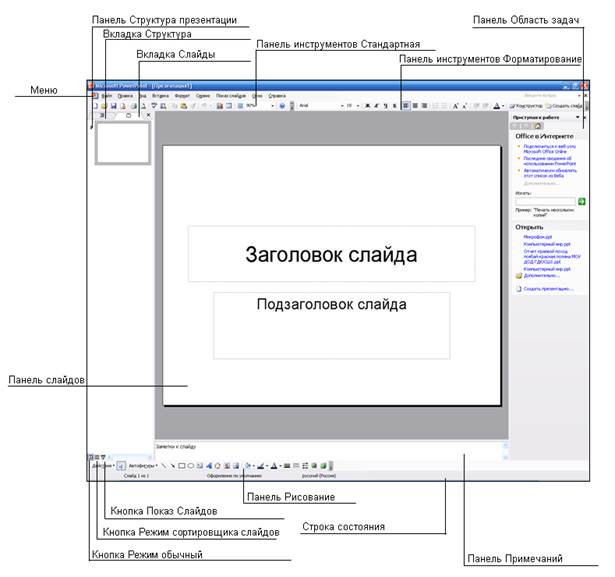Toggle Bold formatting in Formatting toolbar
615x577 pixels.
368,105
